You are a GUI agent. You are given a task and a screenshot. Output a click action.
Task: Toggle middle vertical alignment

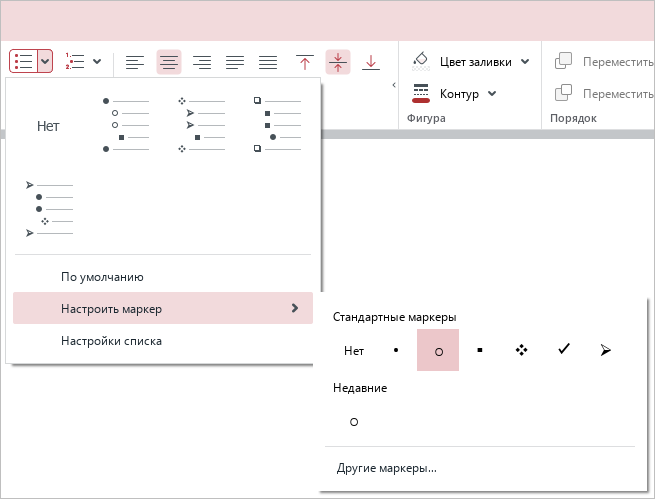pyautogui.click(x=338, y=62)
